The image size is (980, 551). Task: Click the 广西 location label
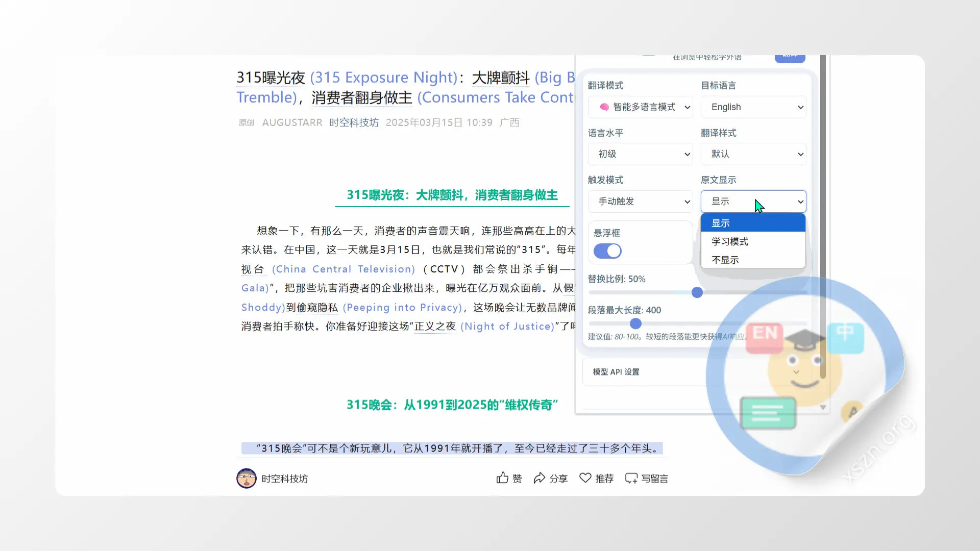click(x=509, y=122)
